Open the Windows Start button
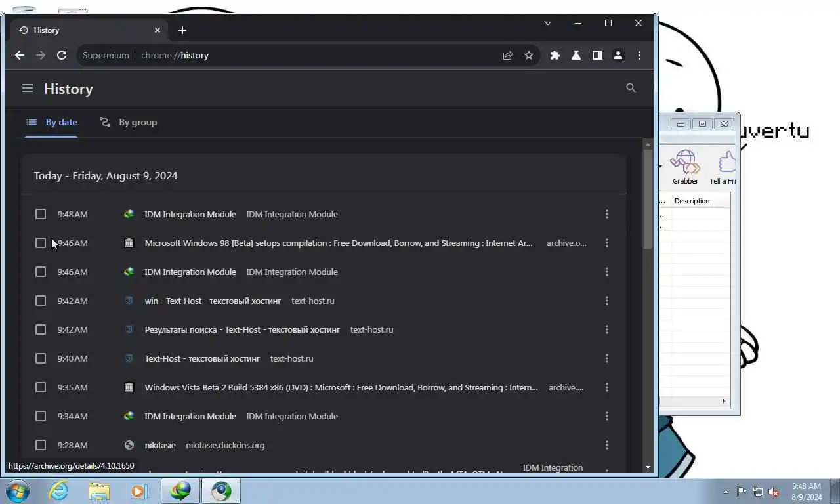This screenshot has width=840, height=504. pos(17,491)
